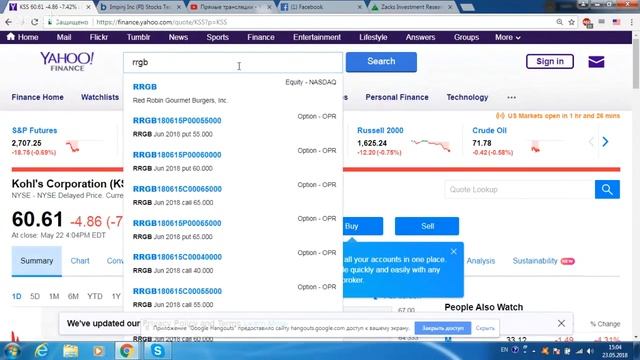Select the Summary tab
This screenshot has width=640, height=360.
[37, 261]
